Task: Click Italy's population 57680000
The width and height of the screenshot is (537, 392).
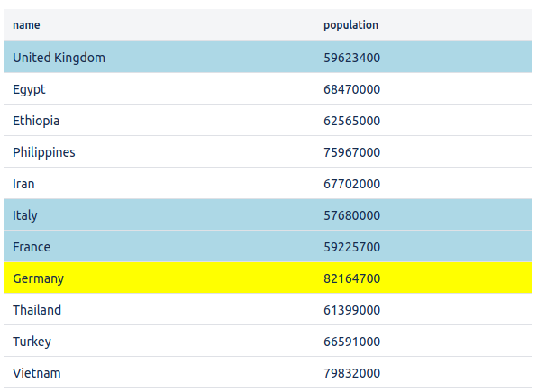Action: (351, 215)
